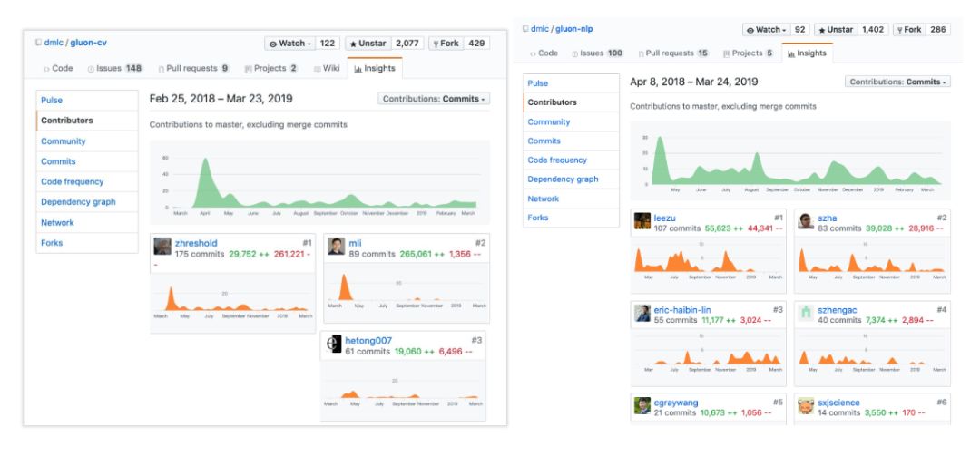This screenshot has width=980, height=456.
Task: Click the 286 forks count
Action: [x=937, y=29]
